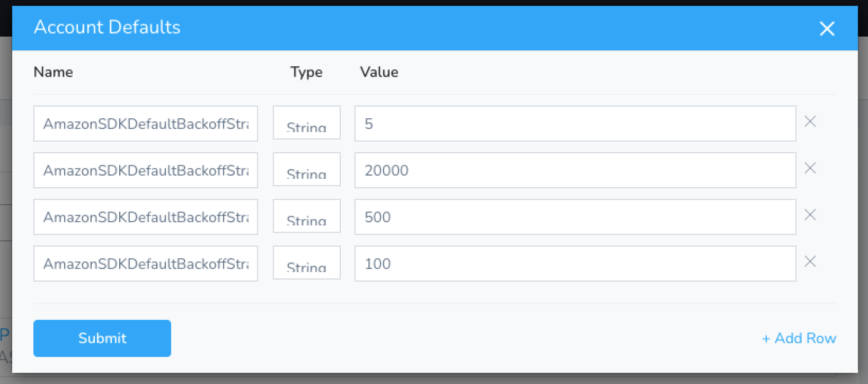This screenshot has height=384, width=868.
Task: Expand Type selector in the value 100 row
Action: point(307,263)
